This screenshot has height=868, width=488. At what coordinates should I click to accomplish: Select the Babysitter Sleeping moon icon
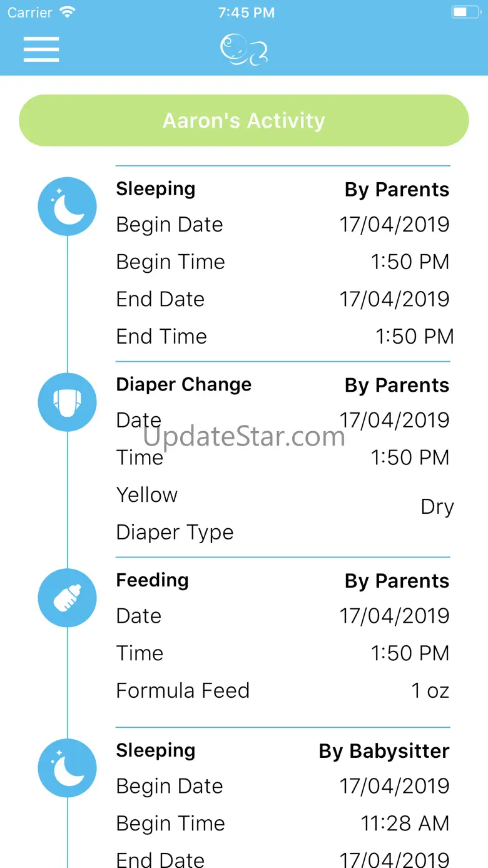click(x=68, y=768)
